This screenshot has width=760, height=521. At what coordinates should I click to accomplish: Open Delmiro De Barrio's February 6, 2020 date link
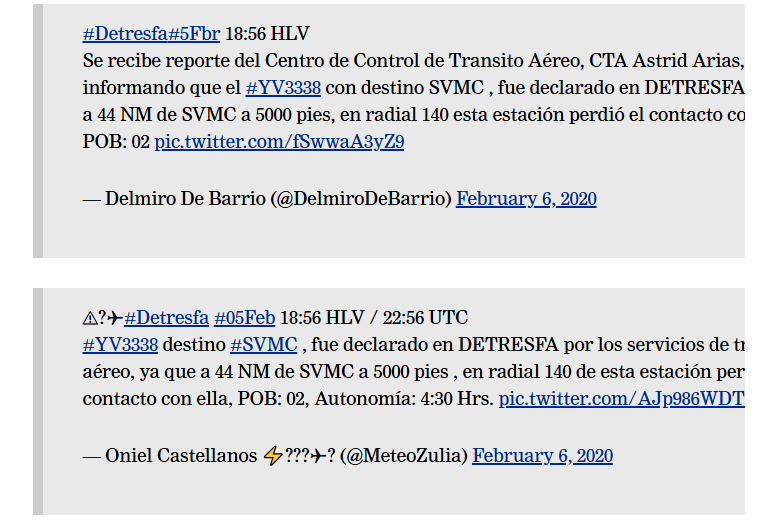point(526,199)
